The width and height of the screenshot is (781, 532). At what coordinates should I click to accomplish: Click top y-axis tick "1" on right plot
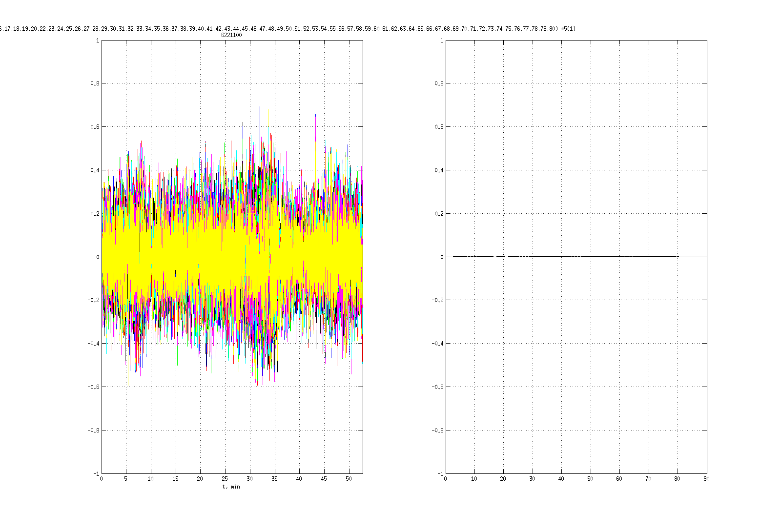442,41
